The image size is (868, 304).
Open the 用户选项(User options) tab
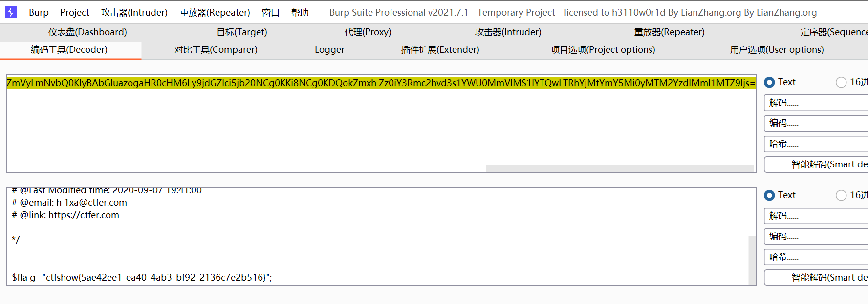tap(777, 49)
